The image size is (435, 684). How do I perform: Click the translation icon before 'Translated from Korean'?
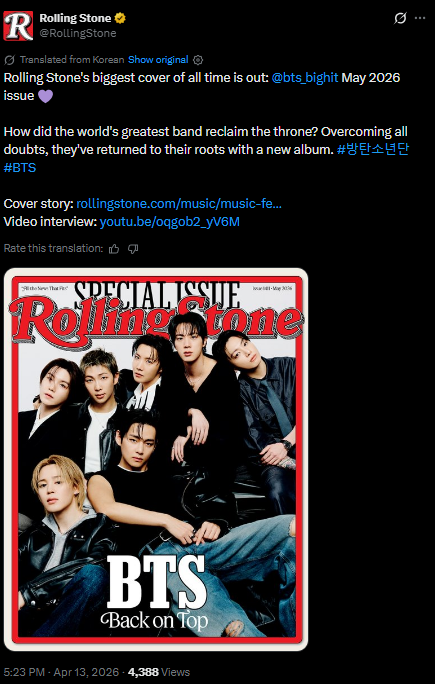point(10,60)
